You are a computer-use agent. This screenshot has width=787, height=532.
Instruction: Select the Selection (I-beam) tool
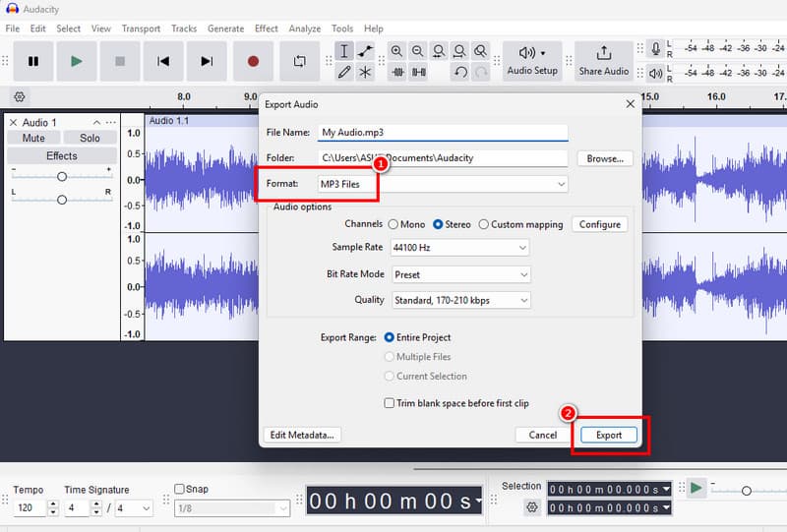[x=344, y=51]
